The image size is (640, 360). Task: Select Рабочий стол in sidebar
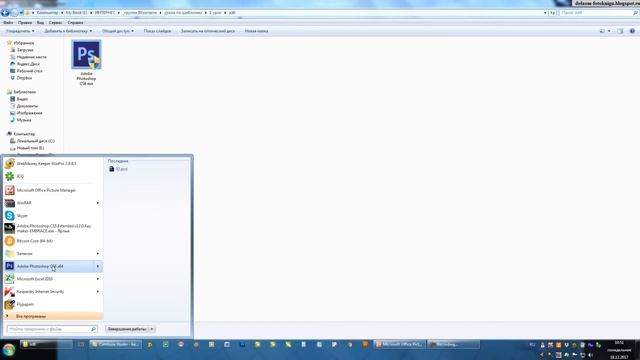26,71
